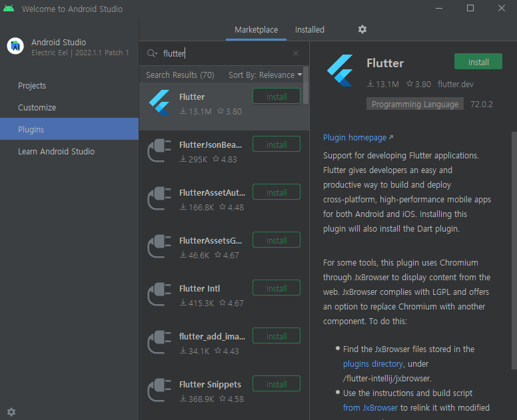Open the bottom-left options gear
The image size is (517, 420).
click(x=11, y=412)
